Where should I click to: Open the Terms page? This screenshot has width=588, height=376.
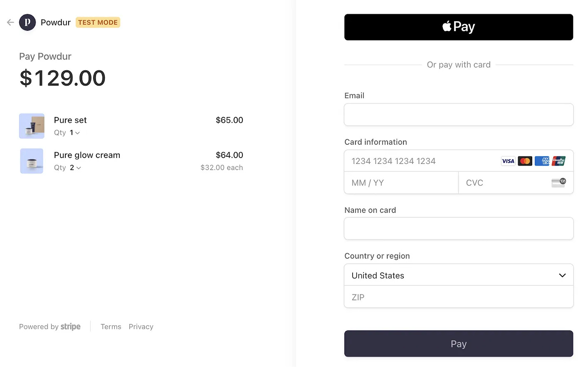click(x=111, y=327)
